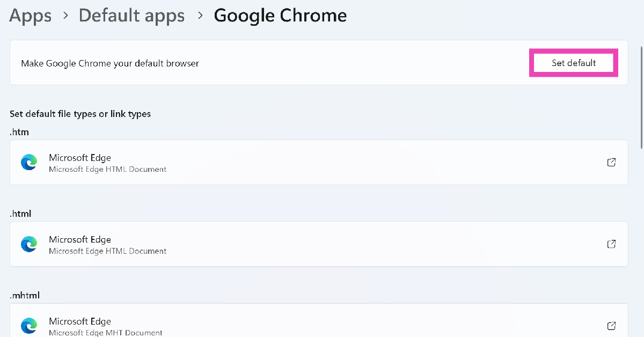Click the vertical scrollbar thumb
Screen dimensions: 644x337
coord(641,97)
